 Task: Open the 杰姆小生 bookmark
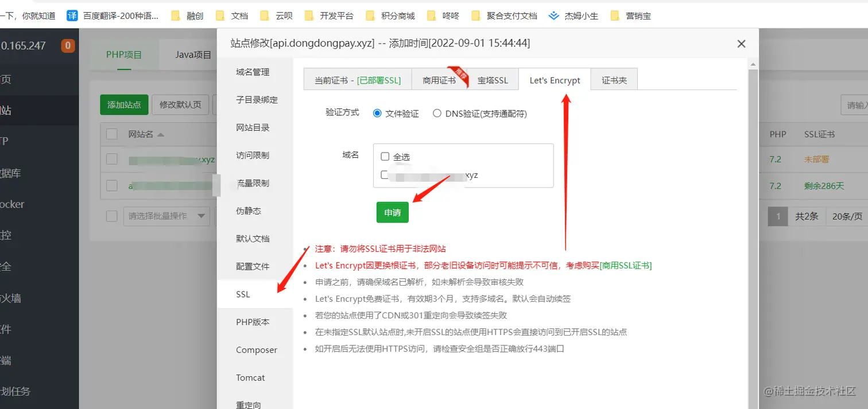point(573,15)
